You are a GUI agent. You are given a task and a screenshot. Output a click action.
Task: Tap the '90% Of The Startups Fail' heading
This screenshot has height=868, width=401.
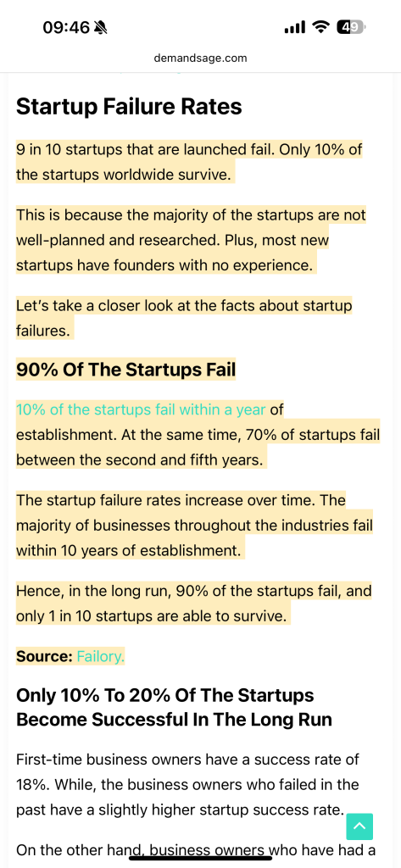pyautogui.click(x=125, y=370)
